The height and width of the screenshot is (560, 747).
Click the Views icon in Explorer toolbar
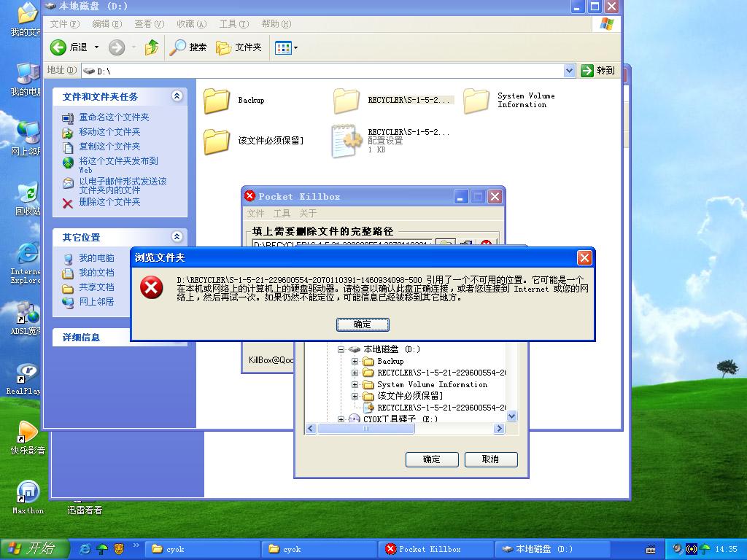(x=283, y=47)
